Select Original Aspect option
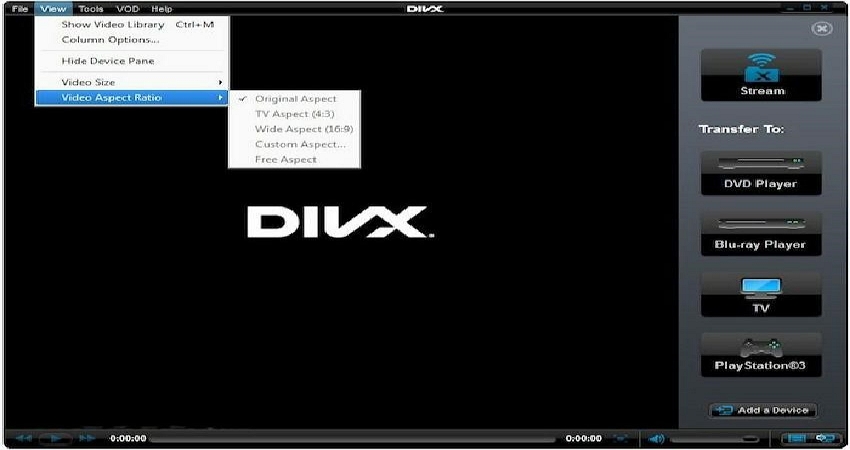The height and width of the screenshot is (450, 850). pos(295,99)
